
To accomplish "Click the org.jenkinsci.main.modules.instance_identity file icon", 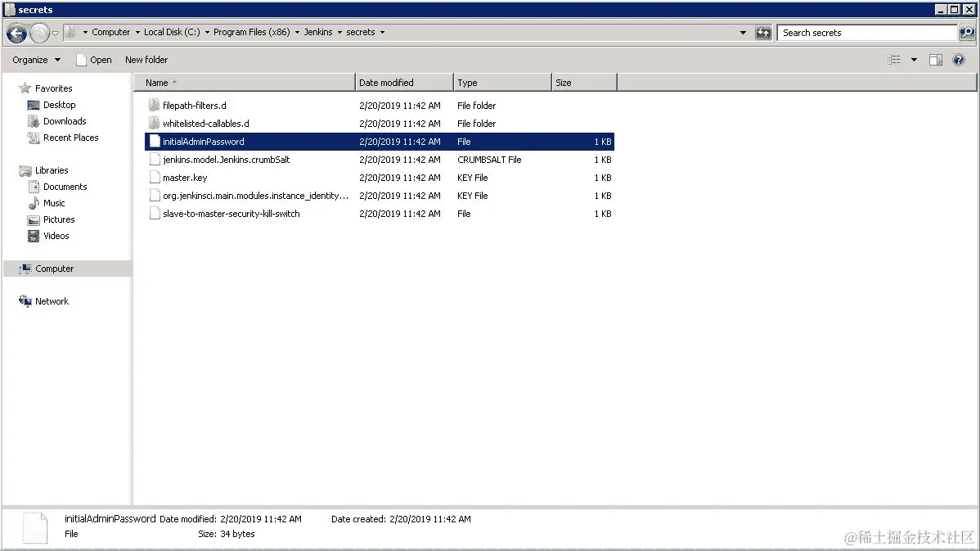I will click(x=155, y=196).
